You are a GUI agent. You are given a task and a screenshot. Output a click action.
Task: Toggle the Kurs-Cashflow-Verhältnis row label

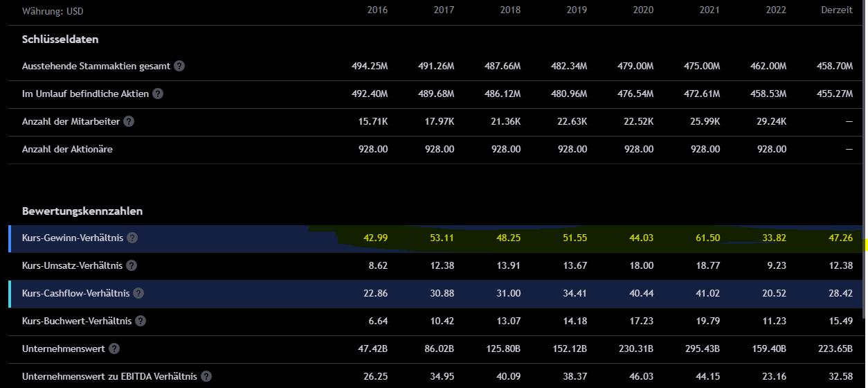[x=76, y=293]
